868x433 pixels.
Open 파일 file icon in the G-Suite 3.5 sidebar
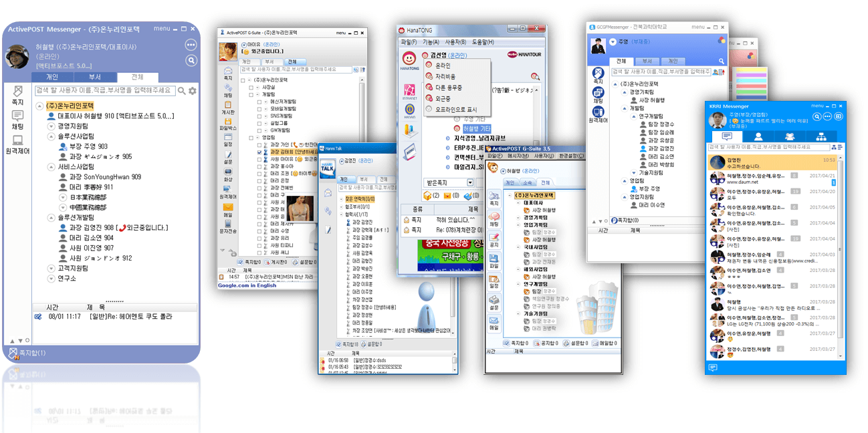tap(494, 260)
